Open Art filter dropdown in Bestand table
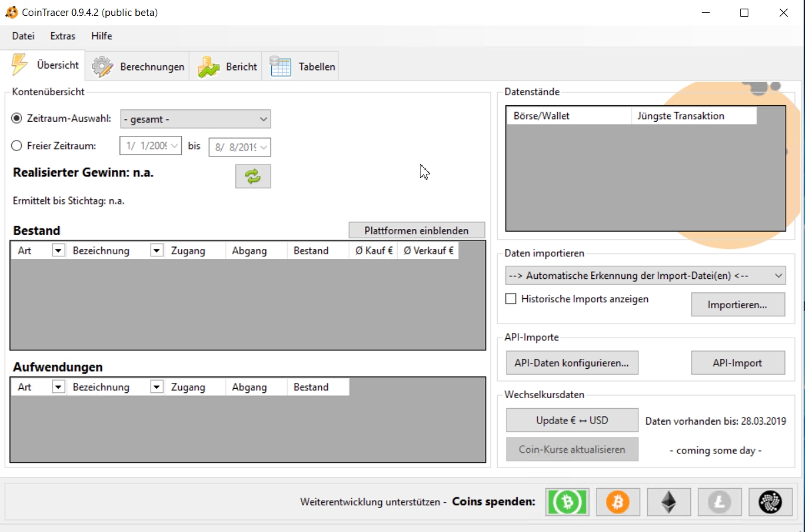The height and width of the screenshot is (532, 805). [x=59, y=250]
